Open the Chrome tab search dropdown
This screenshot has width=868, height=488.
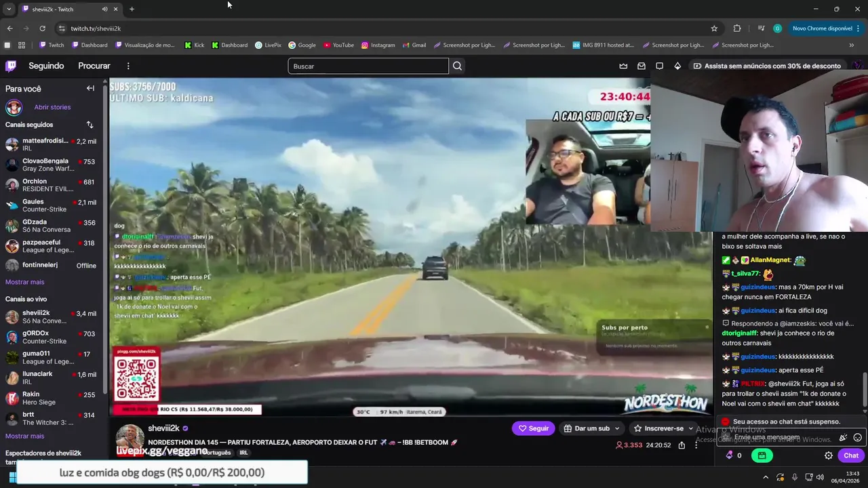(x=9, y=9)
